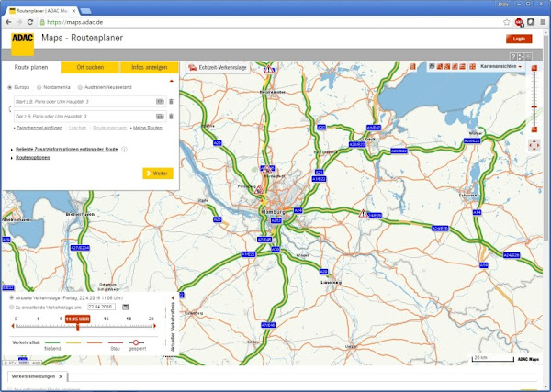Click the Login button
The height and width of the screenshot is (392, 551).
pos(519,39)
